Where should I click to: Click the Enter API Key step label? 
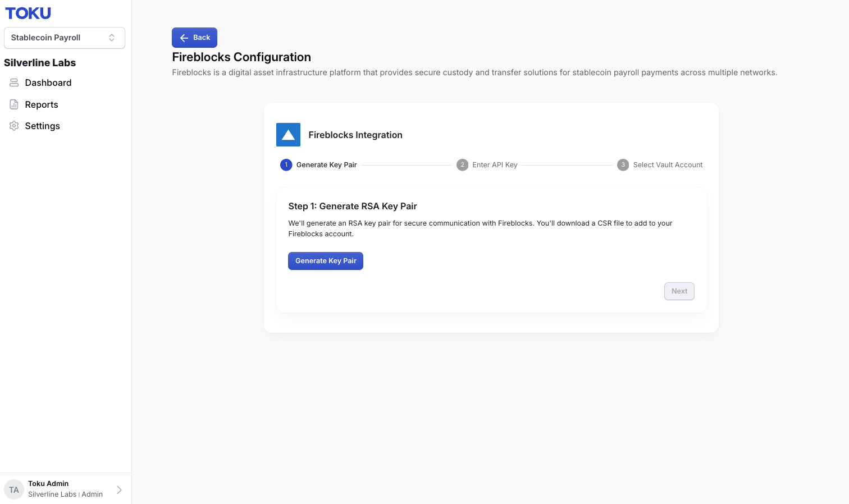pos(495,165)
